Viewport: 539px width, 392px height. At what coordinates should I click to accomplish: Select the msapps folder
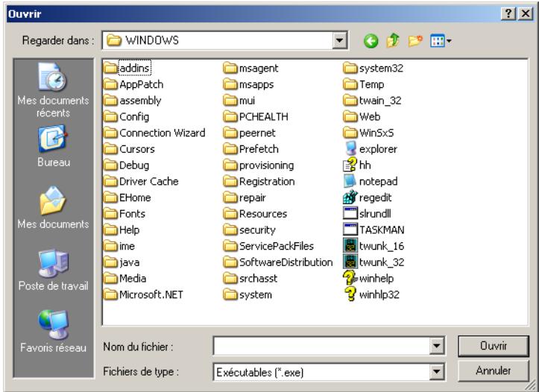[248, 84]
